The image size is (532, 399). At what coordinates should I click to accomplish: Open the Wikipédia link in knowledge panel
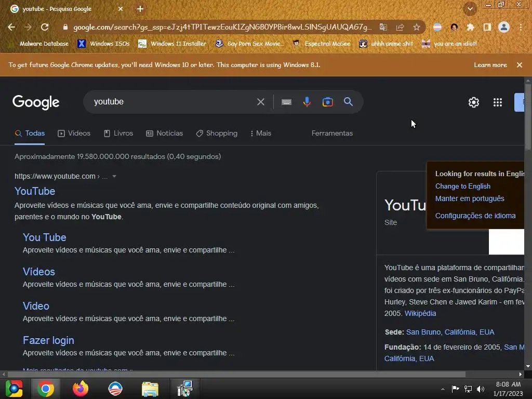(420, 313)
